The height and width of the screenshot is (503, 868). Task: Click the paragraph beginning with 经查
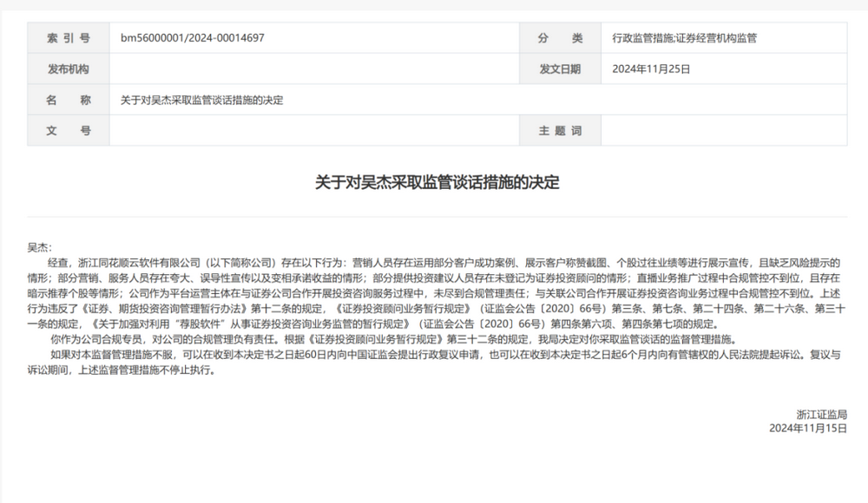[x=434, y=291]
